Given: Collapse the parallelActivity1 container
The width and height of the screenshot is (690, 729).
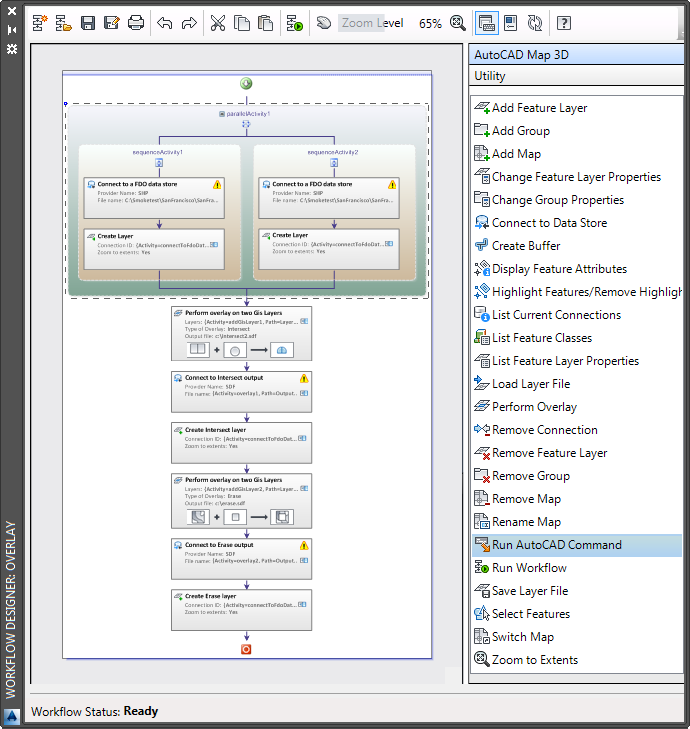Looking at the screenshot, I should [x=222, y=114].
